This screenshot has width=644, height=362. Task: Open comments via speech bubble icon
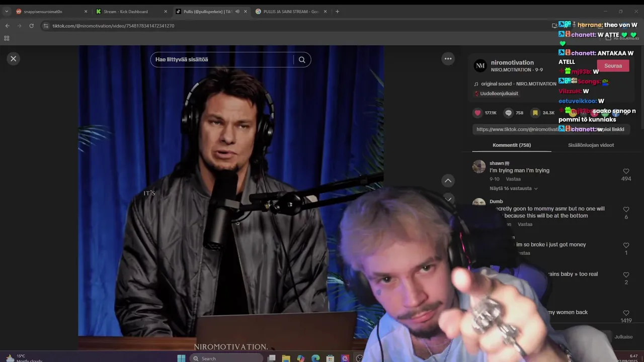tap(508, 113)
